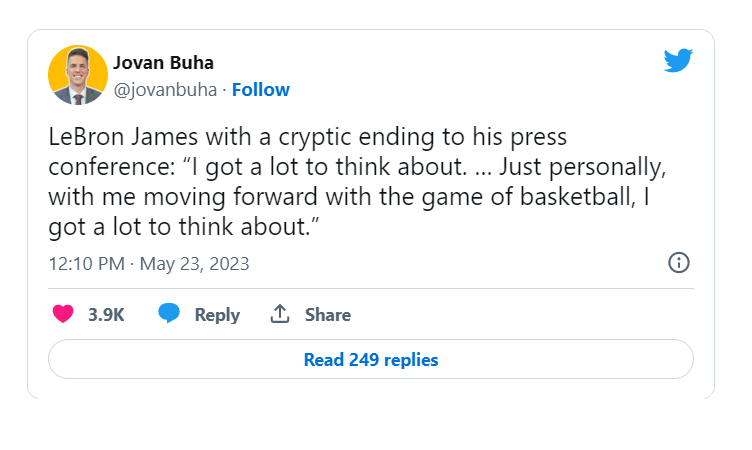Image resolution: width=752 pixels, height=450 pixels.
Task: Open the @jovanbuha handle link
Action: (x=165, y=90)
